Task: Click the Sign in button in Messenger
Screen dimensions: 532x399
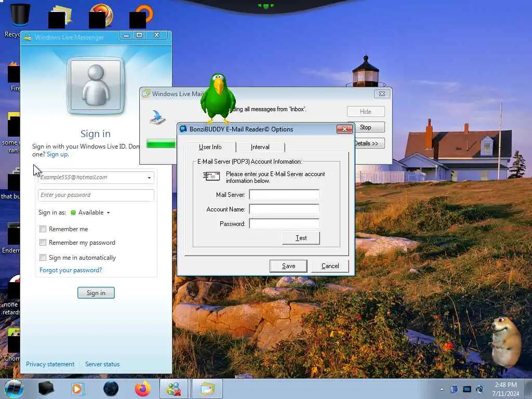Action: point(96,293)
